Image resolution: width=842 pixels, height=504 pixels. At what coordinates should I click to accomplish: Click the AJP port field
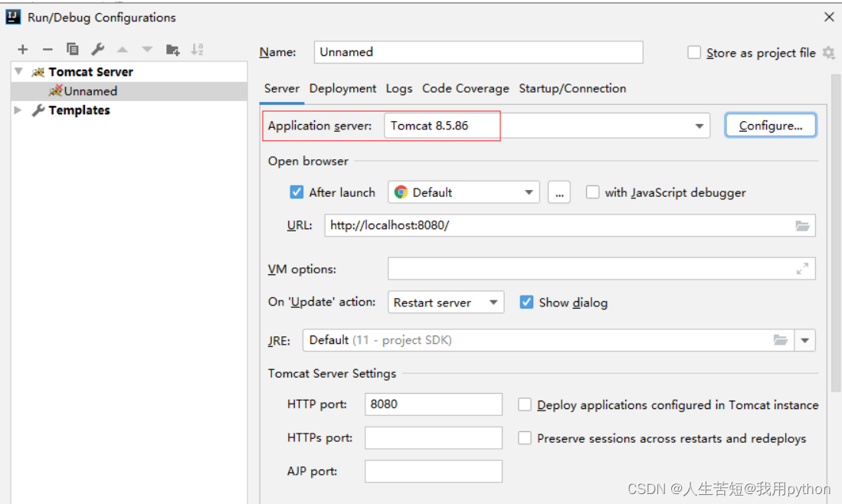(x=434, y=471)
